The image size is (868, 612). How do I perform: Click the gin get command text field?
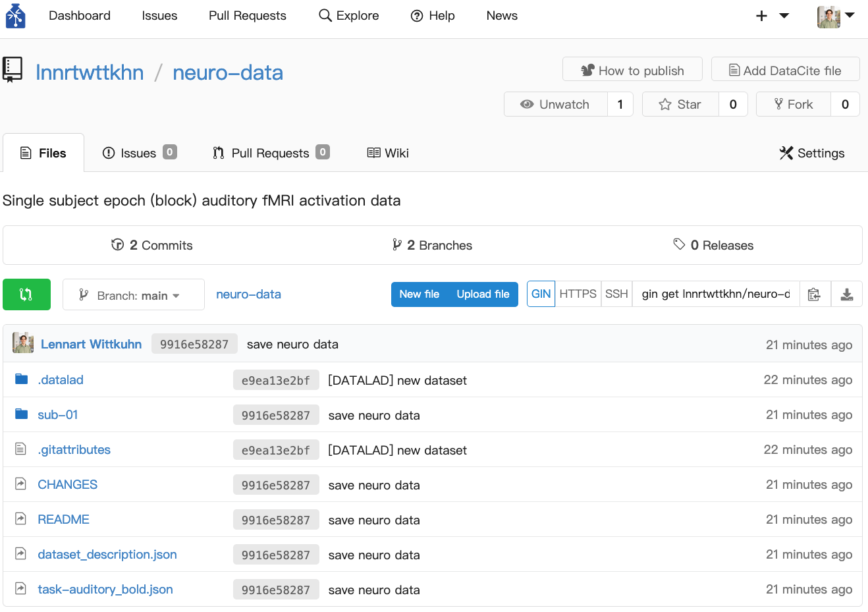click(716, 294)
